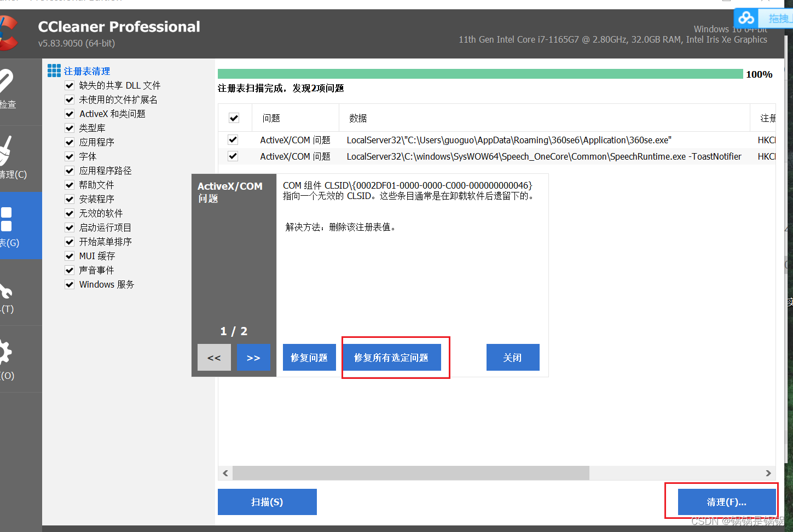The width and height of the screenshot is (793, 532).
Task: Click the green scan progress bar
Action: coord(481,74)
